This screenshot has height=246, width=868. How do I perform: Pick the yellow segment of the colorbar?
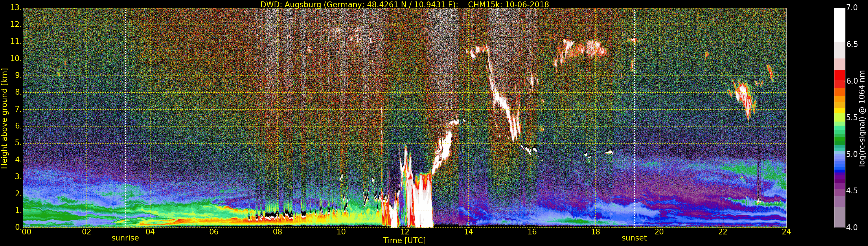(839, 110)
